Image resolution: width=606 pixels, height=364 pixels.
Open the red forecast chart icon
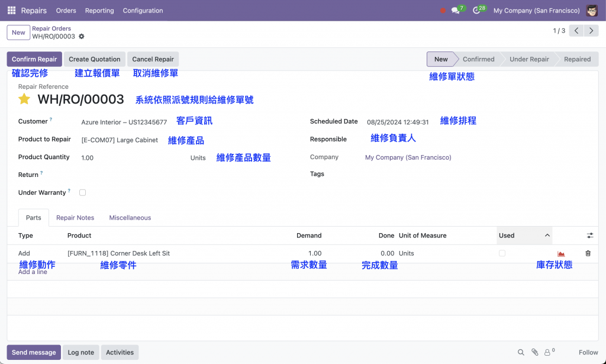click(561, 253)
